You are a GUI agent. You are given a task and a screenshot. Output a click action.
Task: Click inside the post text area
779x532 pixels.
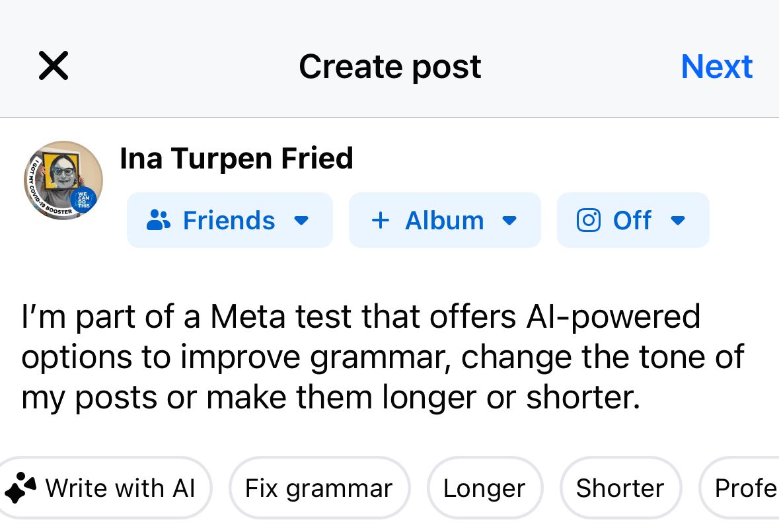(x=383, y=357)
